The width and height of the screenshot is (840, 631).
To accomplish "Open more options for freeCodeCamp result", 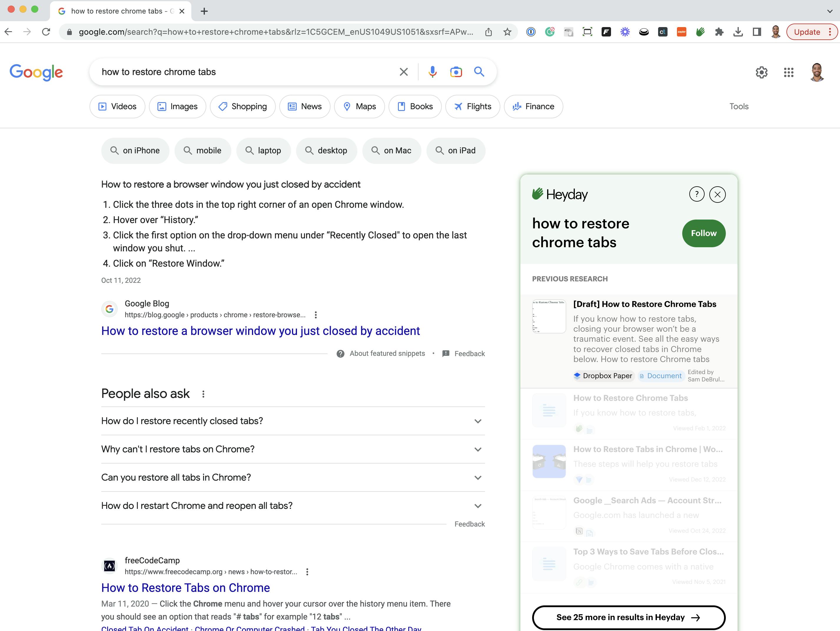I will pyautogui.click(x=307, y=572).
